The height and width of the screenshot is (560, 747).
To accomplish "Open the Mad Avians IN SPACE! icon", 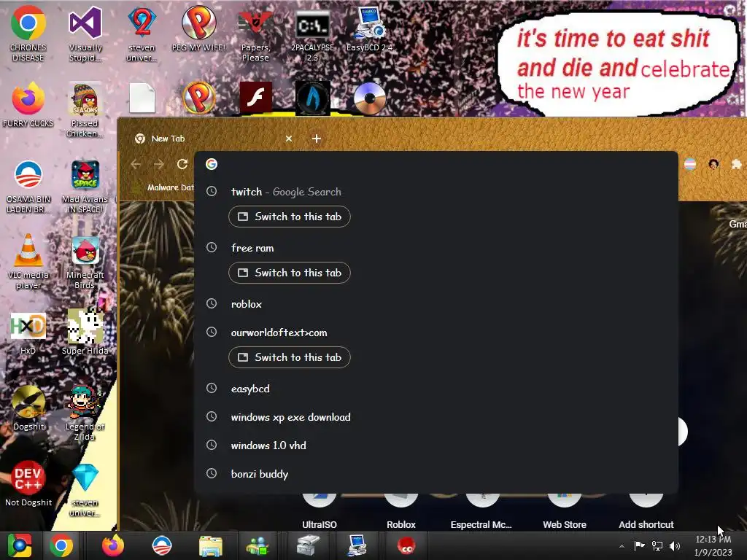I will point(85,186).
